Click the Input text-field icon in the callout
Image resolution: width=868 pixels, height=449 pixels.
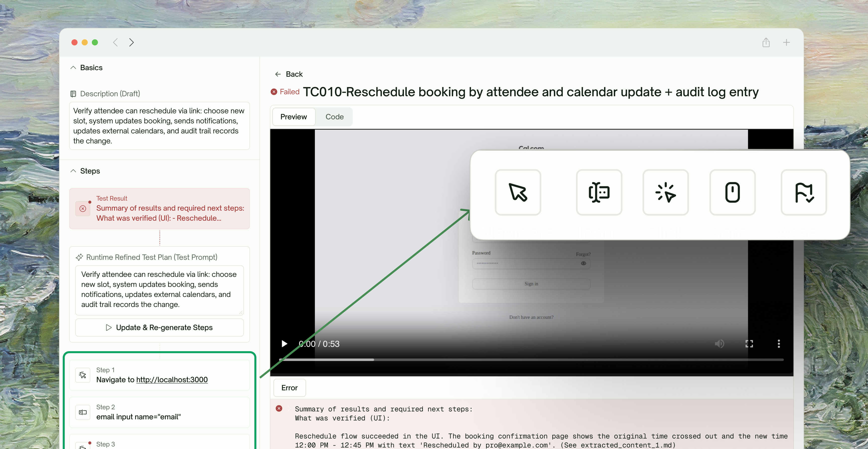(x=599, y=192)
